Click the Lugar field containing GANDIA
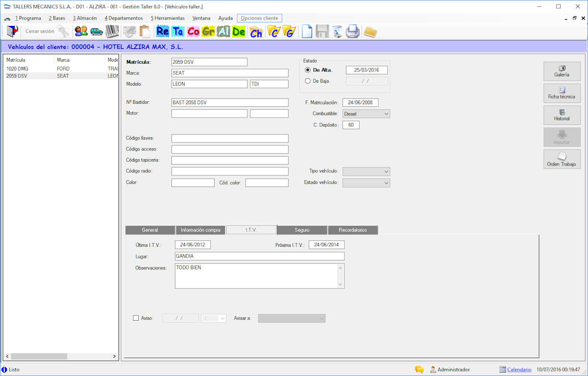This screenshot has height=376, width=588. tap(260, 256)
